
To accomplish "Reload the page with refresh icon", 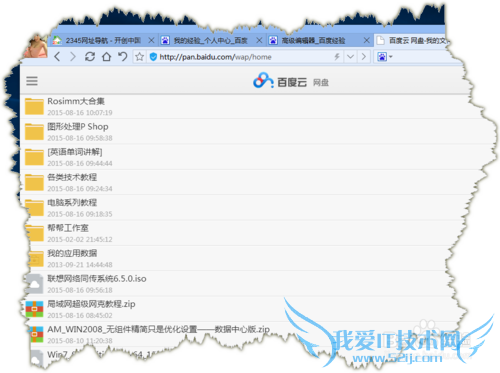I will (90, 57).
